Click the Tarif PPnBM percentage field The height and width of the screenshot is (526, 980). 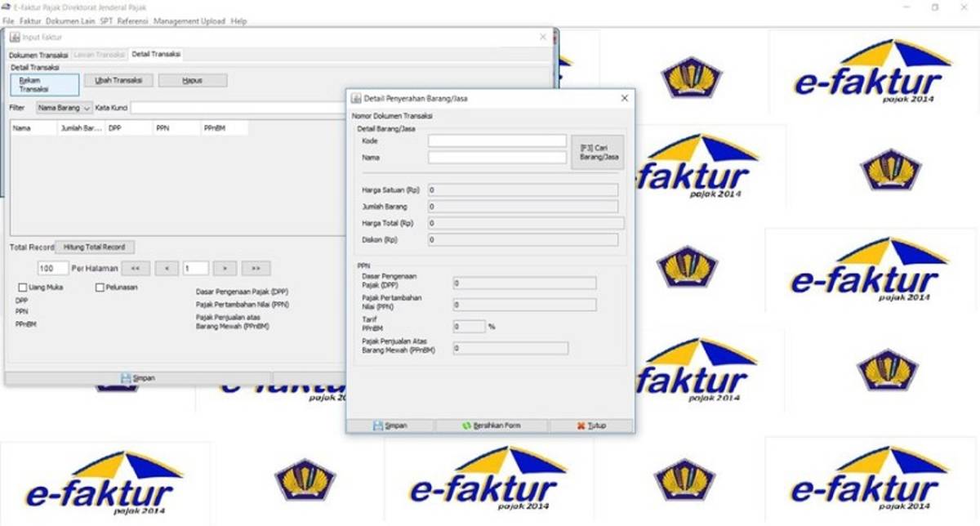[469, 326]
